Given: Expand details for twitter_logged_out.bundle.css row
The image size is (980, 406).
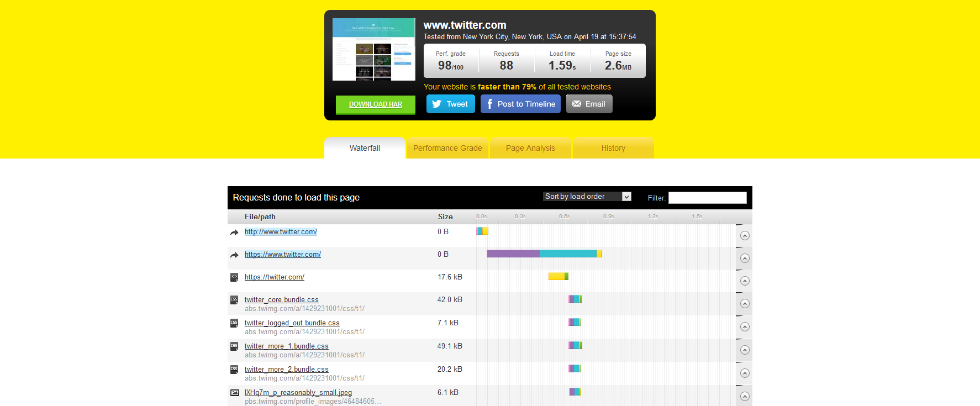Looking at the screenshot, I should click(745, 327).
